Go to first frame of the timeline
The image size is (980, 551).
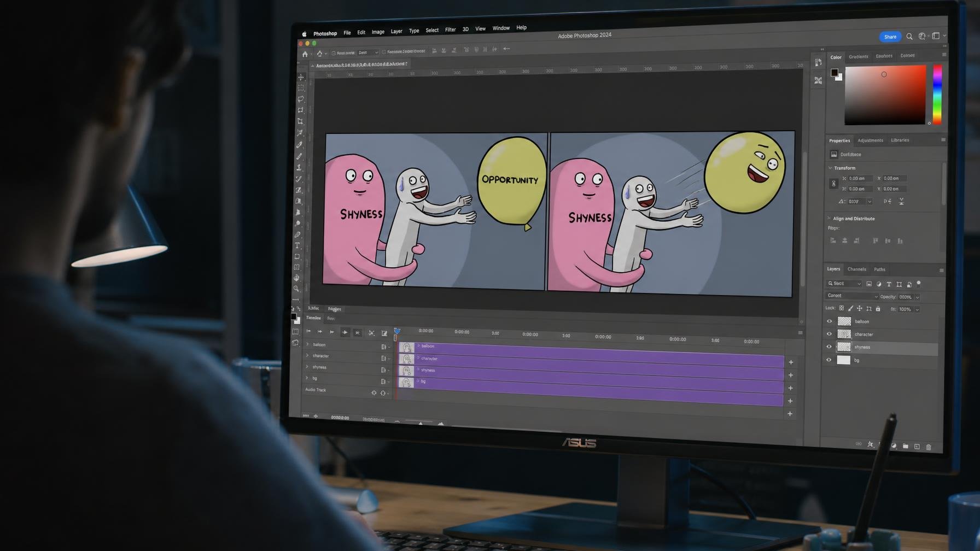pyautogui.click(x=308, y=331)
